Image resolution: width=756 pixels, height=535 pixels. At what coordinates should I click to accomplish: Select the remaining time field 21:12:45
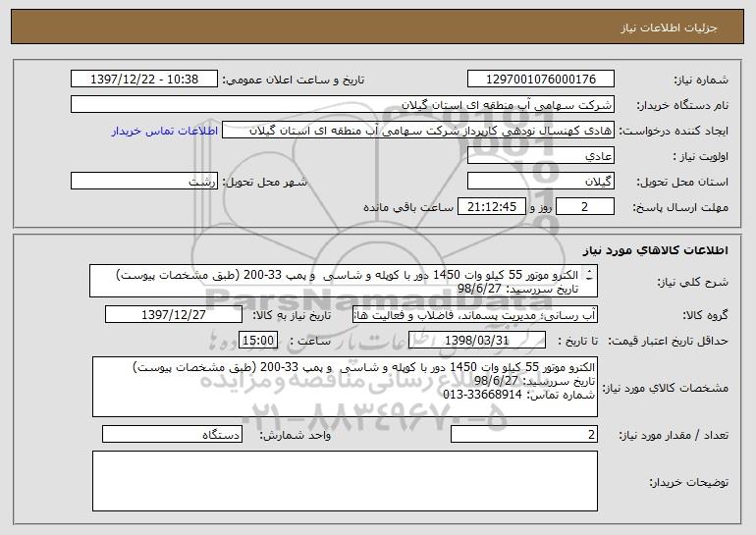[x=491, y=207]
